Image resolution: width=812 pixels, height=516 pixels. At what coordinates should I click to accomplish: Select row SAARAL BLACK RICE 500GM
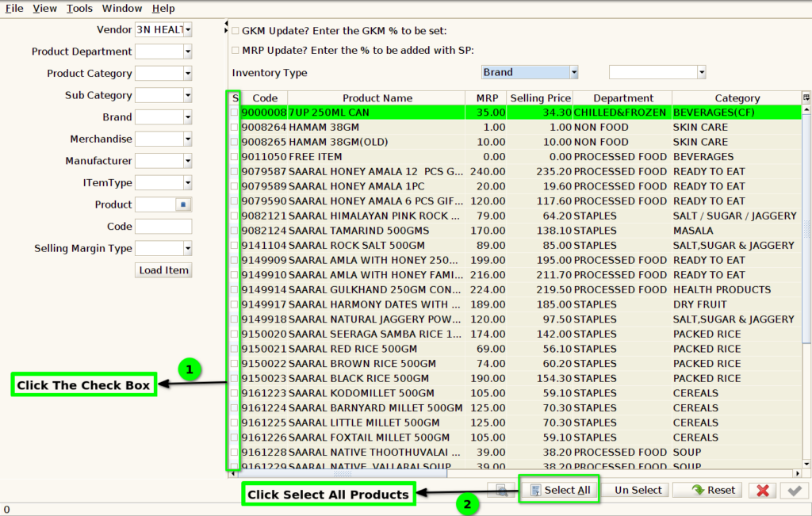516,378
